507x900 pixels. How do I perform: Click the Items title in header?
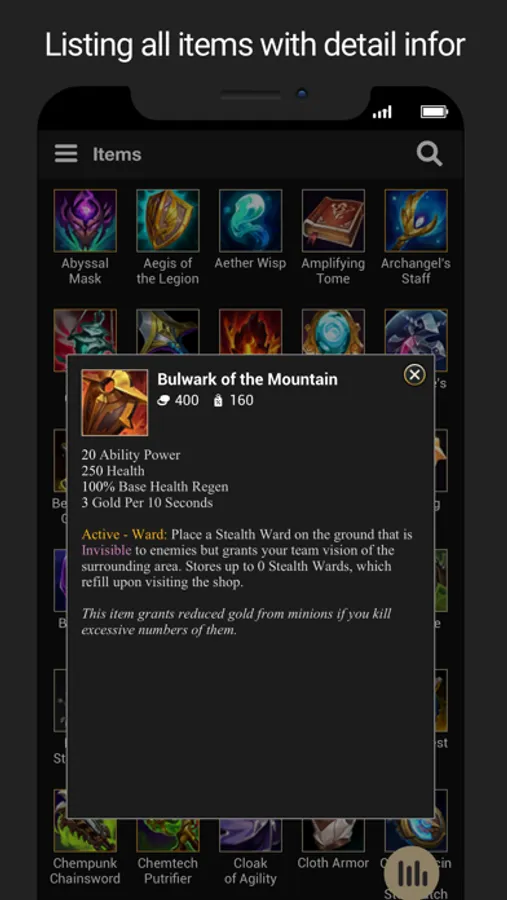click(x=117, y=154)
